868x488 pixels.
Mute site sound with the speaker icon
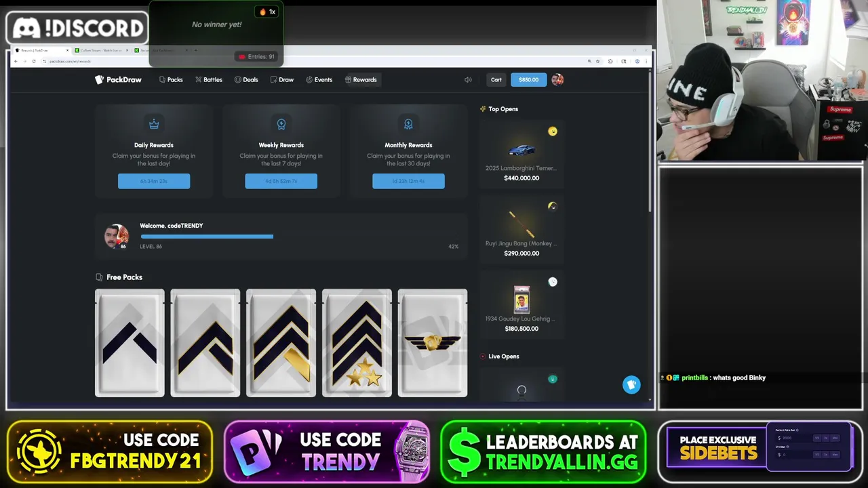(x=468, y=79)
